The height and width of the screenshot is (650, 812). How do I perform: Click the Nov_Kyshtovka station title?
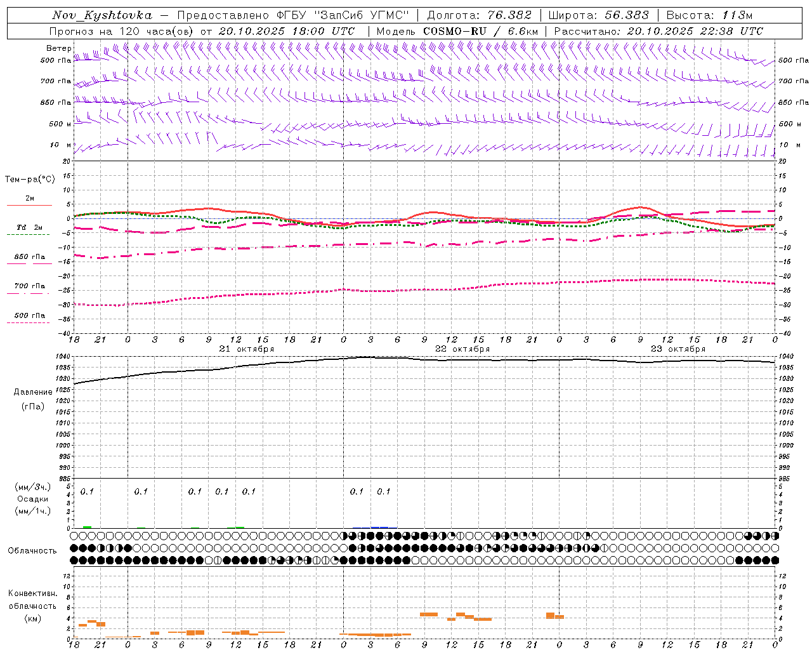pos(102,15)
